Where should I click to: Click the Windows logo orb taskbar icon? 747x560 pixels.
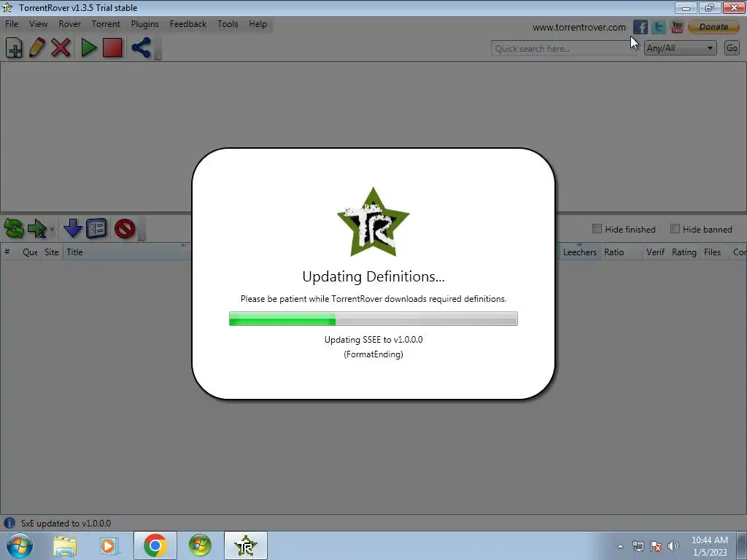pos(200,545)
